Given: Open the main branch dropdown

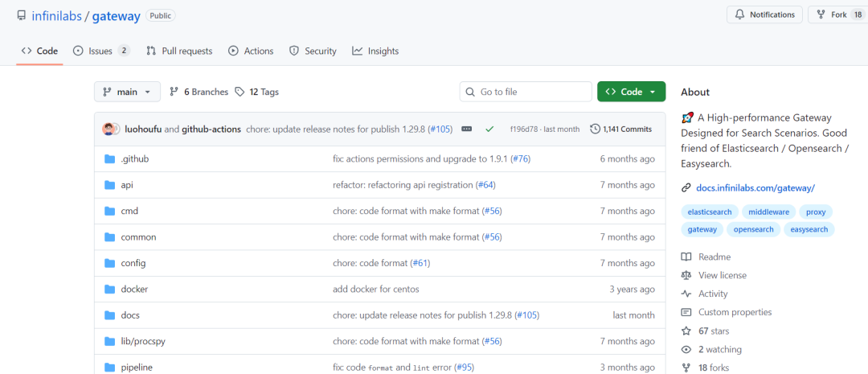Looking at the screenshot, I should pyautogui.click(x=127, y=92).
